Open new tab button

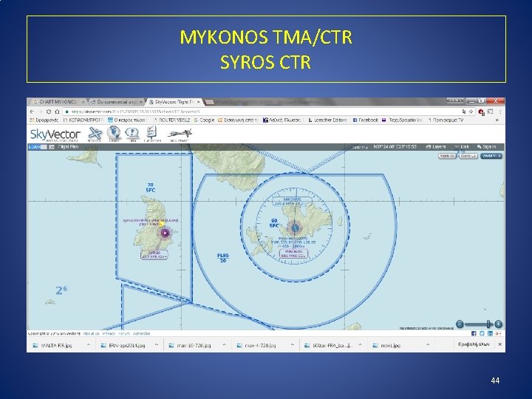point(210,102)
